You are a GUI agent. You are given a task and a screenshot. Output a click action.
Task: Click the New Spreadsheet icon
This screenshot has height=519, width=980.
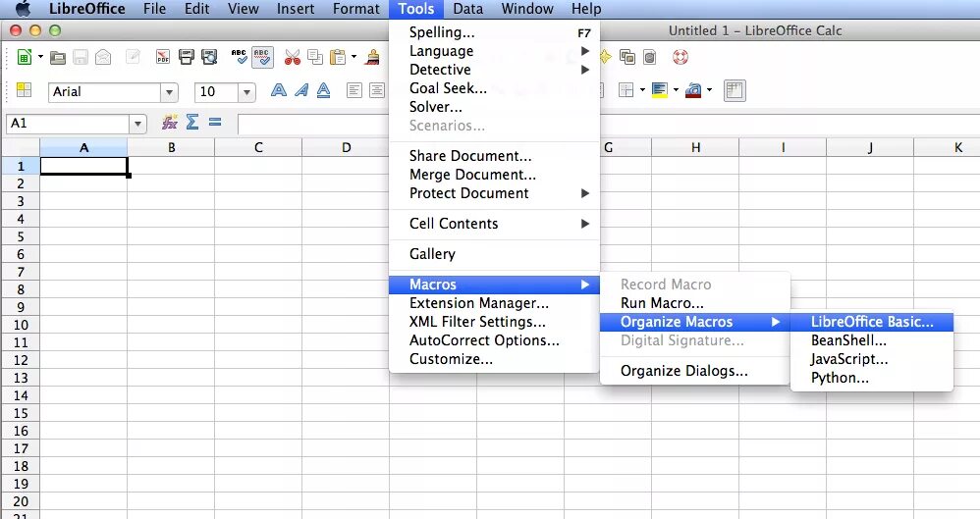24,58
